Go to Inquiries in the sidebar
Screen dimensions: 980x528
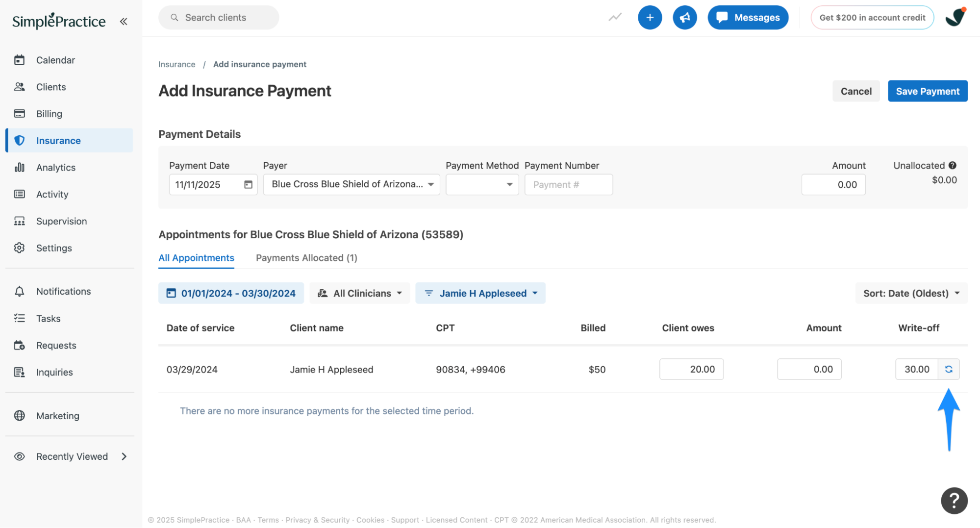pos(69,372)
